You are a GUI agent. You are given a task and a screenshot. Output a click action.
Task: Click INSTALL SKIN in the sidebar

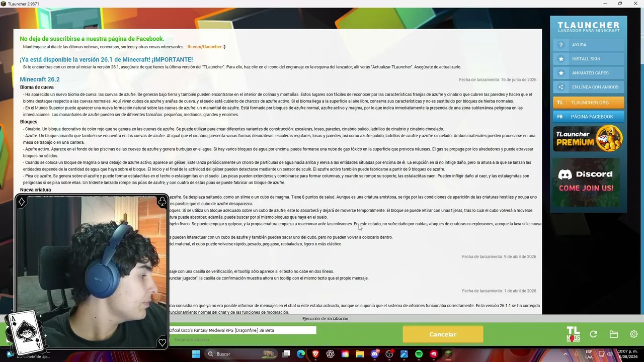588,59
